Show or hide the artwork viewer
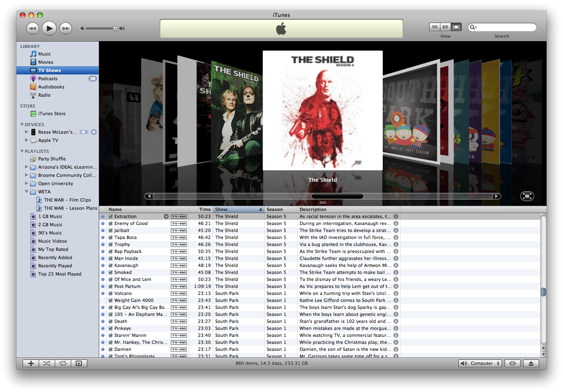The width and height of the screenshot is (563, 392). point(79,363)
